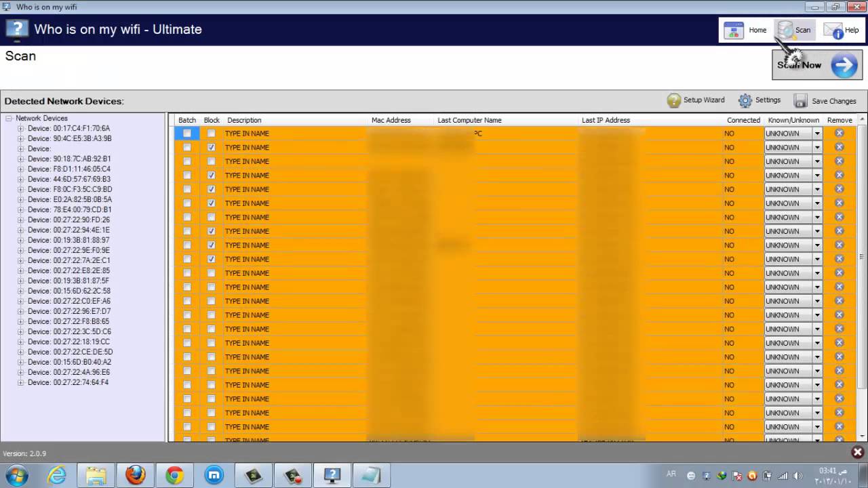868x488 pixels.
Task: Select tree item Device: 00:27:22:90:FD:26
Action: (x=68, y=220)
